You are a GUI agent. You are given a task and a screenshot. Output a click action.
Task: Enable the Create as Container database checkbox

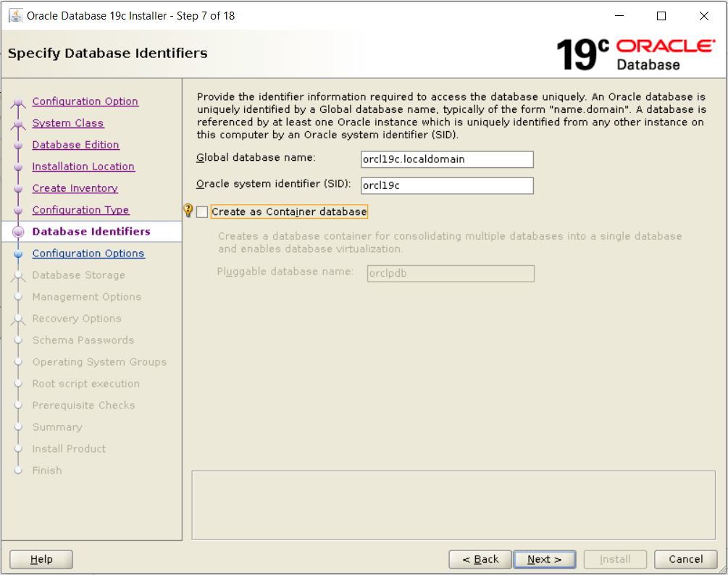[x=202, y=211]
